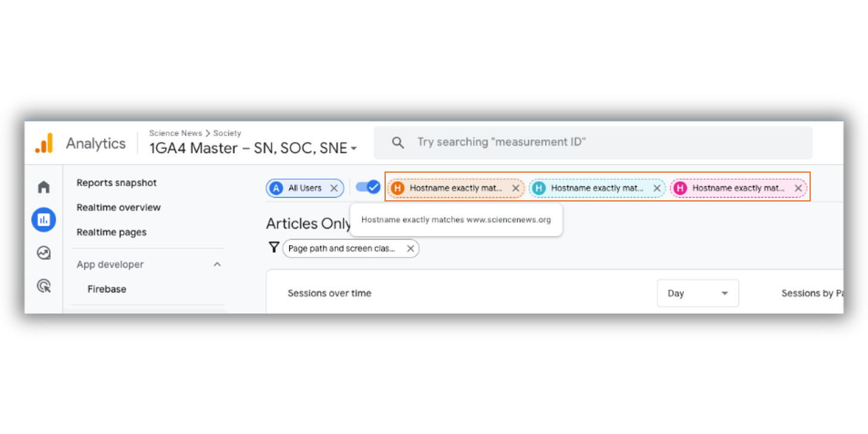Click the pink H comparison badge
The width and height of the screenshot is (868, 434).
pos(680,188)
